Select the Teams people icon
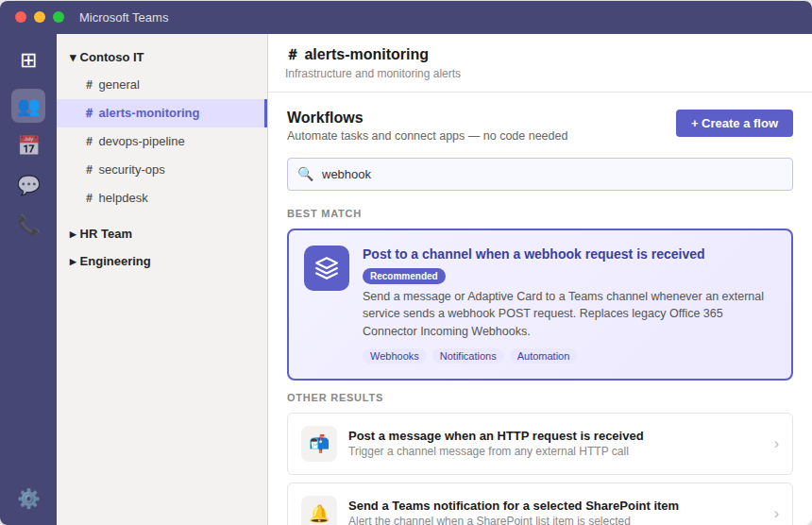The height and width of the screenshot is (525, 812). pos(28,106)
